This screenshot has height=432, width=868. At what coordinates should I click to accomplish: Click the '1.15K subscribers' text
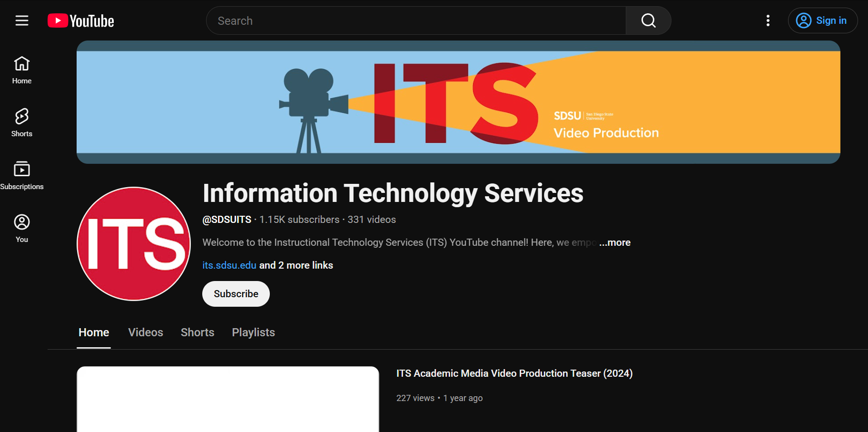click(x=299, y=220)
